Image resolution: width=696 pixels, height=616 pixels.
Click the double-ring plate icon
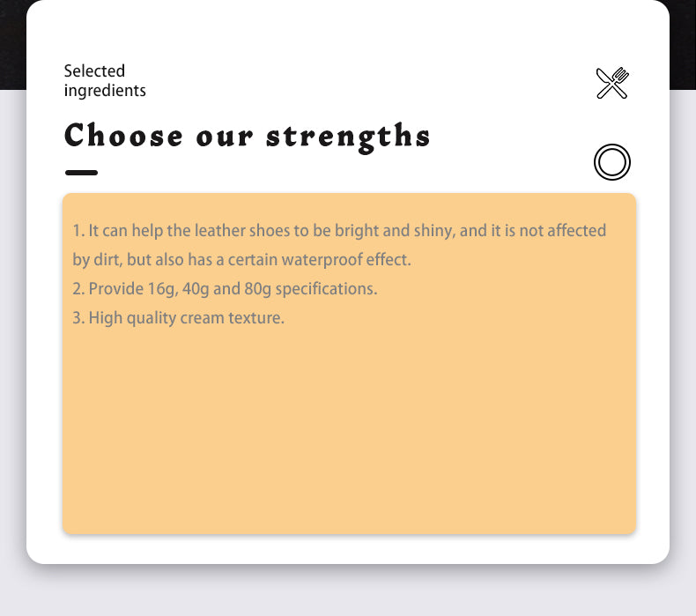612,162
